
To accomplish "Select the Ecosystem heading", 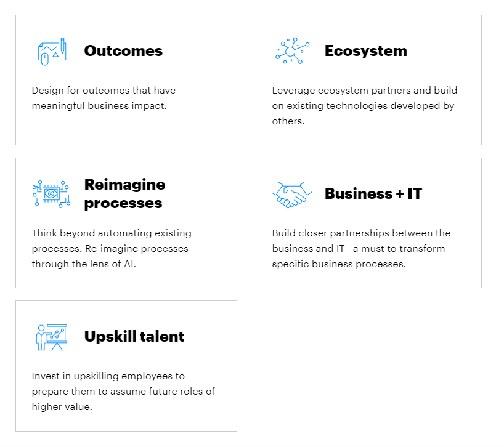I will point(366,51).
